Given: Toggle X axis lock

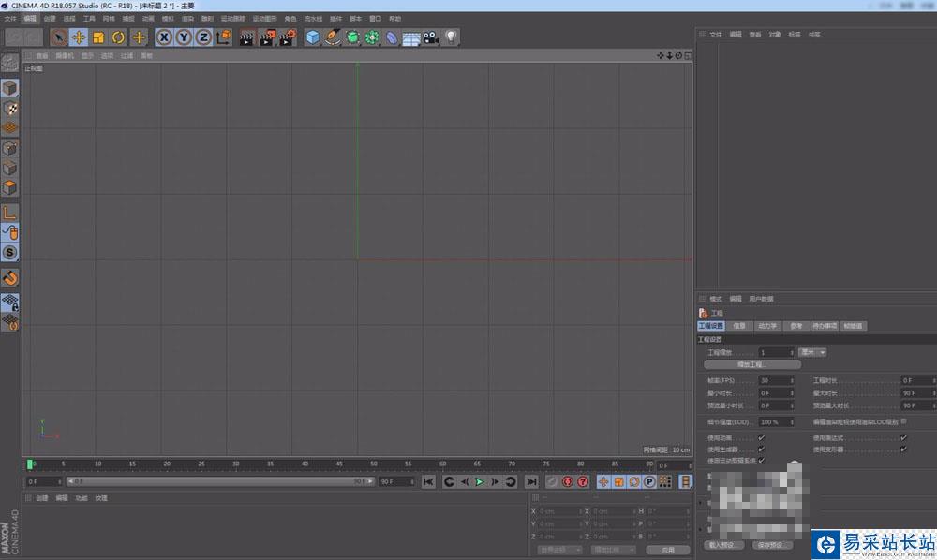Looking at the screenshot, I should [x=164, y=37].
